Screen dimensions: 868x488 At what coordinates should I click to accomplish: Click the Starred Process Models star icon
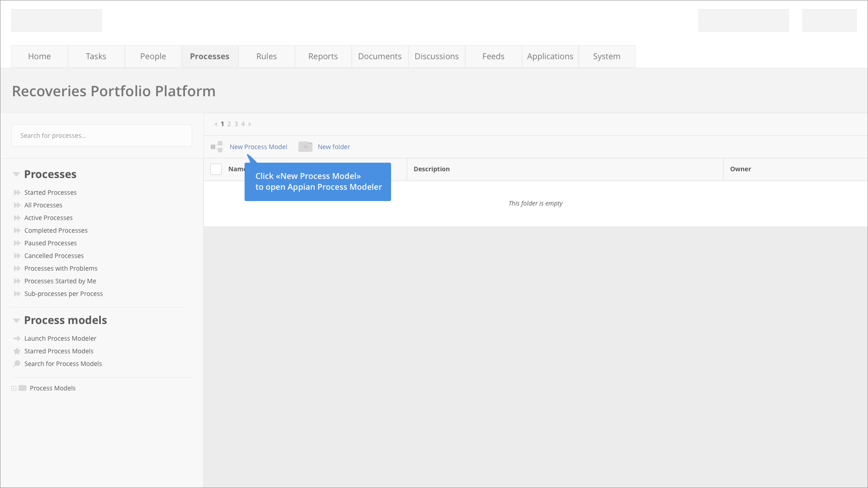17,351
